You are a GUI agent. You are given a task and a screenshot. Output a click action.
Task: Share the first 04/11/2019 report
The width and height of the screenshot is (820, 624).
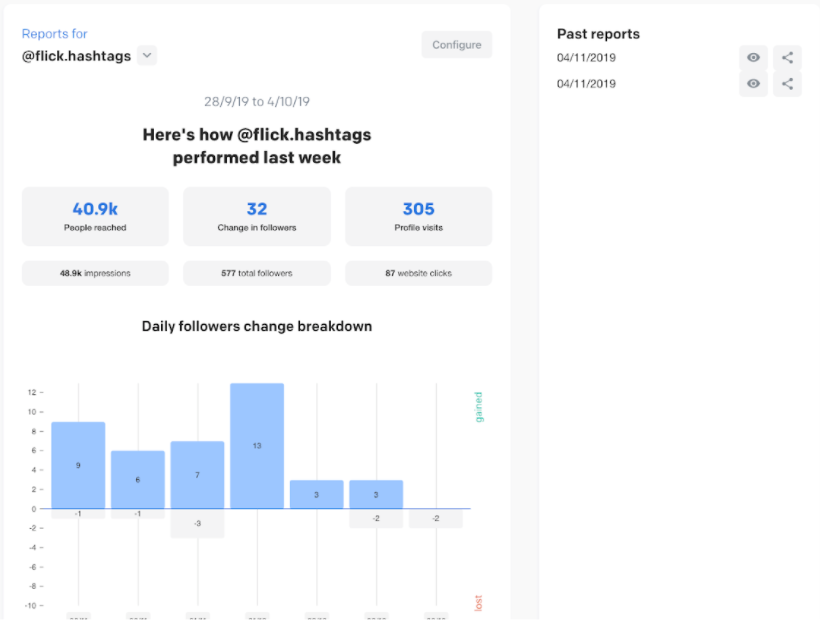787,57
